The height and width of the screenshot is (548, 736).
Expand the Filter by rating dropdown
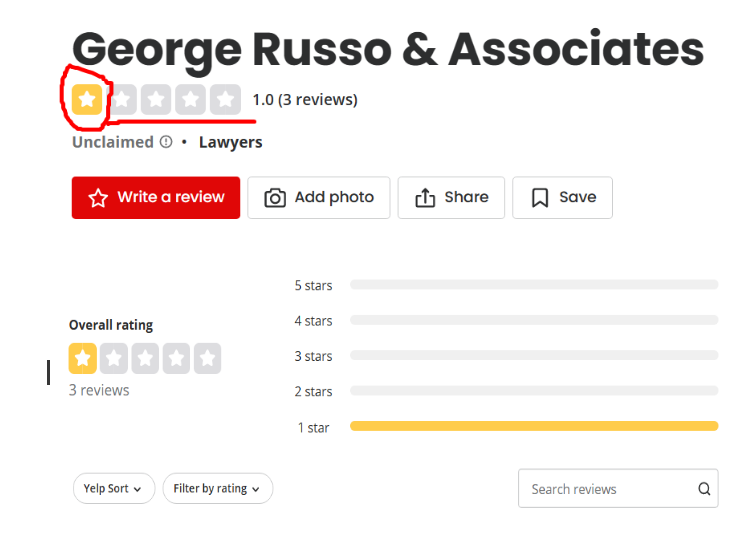(x=218, y=488)
